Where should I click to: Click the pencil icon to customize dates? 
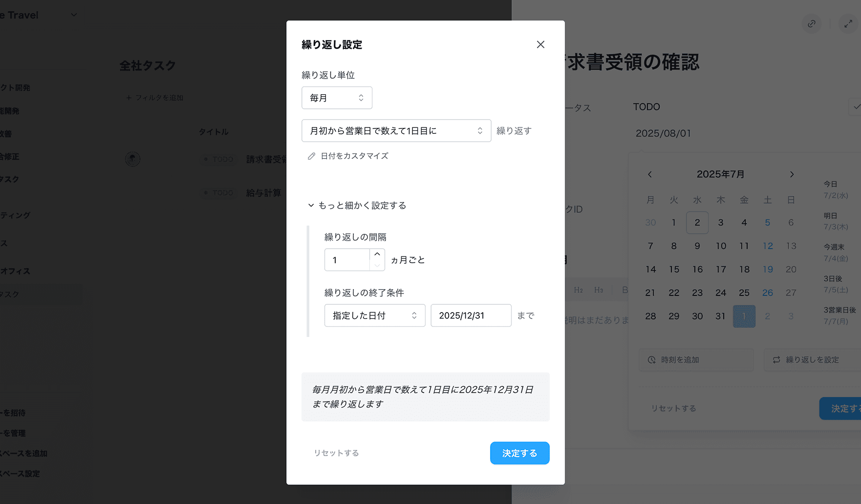(x=311, y=156)
